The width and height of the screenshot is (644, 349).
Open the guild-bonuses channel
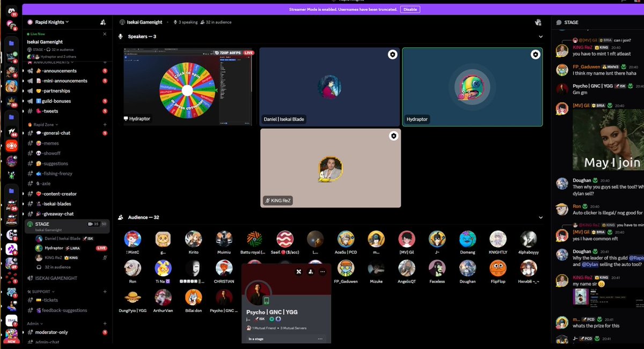tap(67, 101)
